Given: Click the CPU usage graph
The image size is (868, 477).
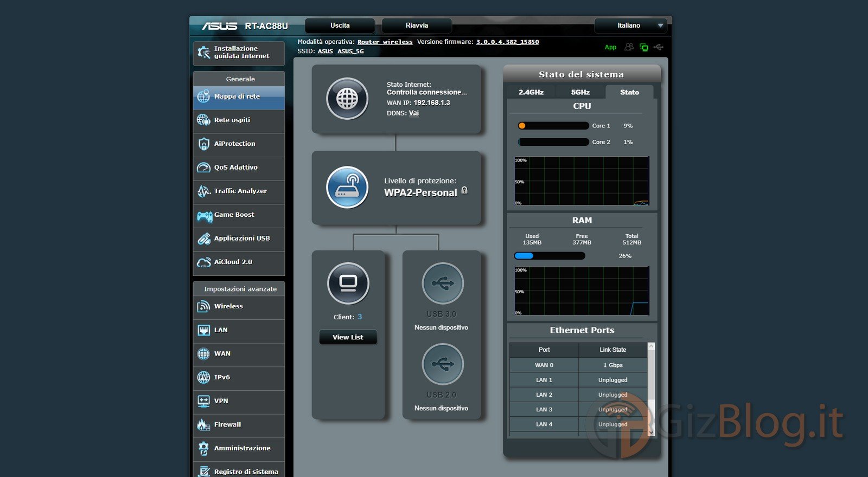Looking at the screenshot, I should point(582,181).
